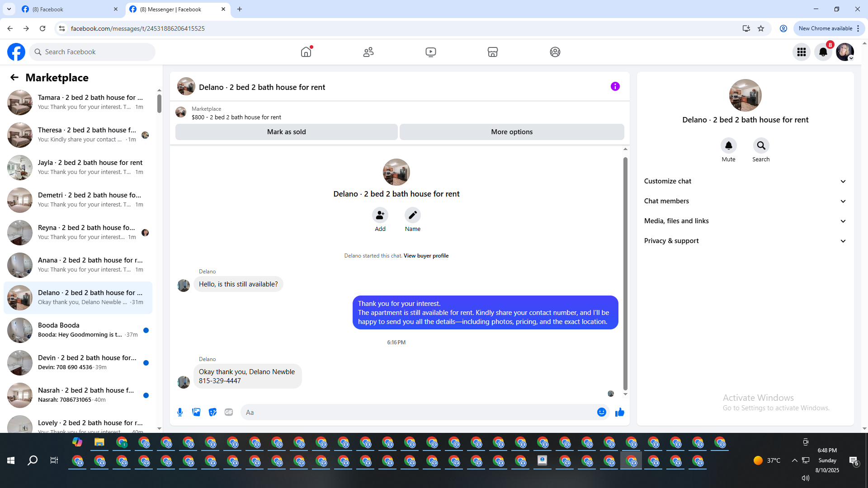Image resolution: width=868 pixels, height=488 pixels.
Task: Click the Mark as sold button
Action: coord(286,132)
